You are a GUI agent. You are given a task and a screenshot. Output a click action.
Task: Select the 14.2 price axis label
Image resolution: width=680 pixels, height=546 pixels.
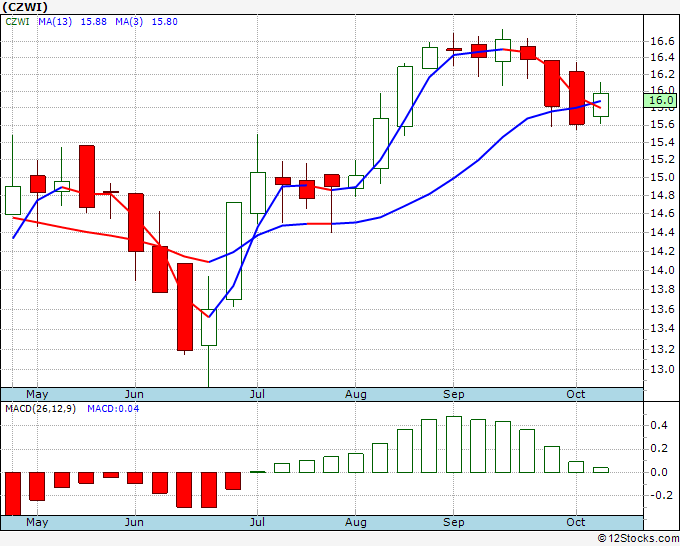[662, 252]
